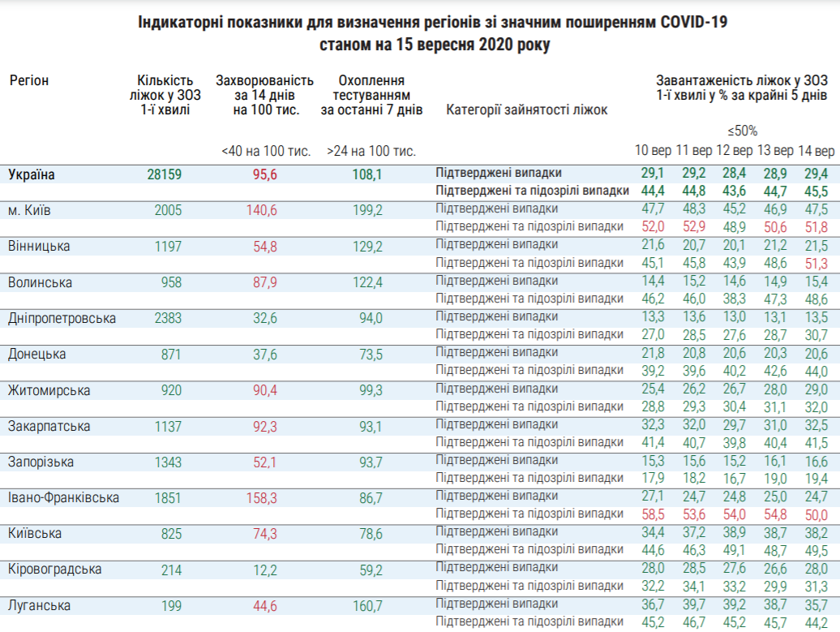Click the '14 вер' date column header

816,151
